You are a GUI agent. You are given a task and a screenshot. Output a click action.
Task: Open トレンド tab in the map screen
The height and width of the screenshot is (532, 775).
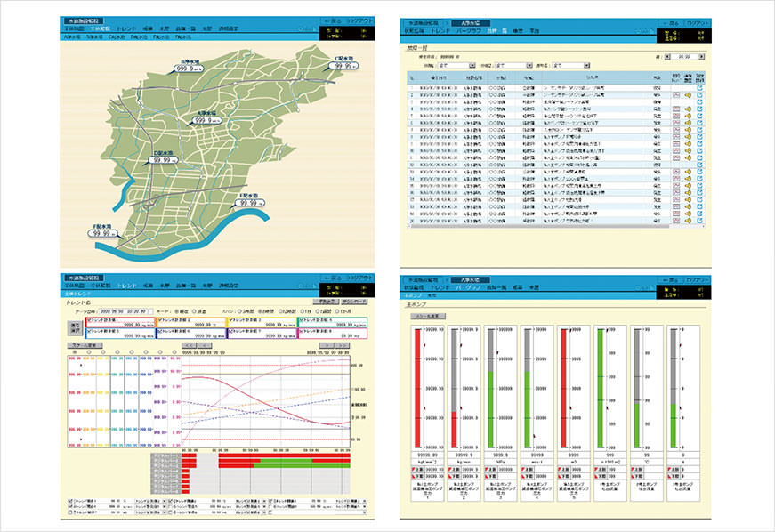click(x=126, y=28)
